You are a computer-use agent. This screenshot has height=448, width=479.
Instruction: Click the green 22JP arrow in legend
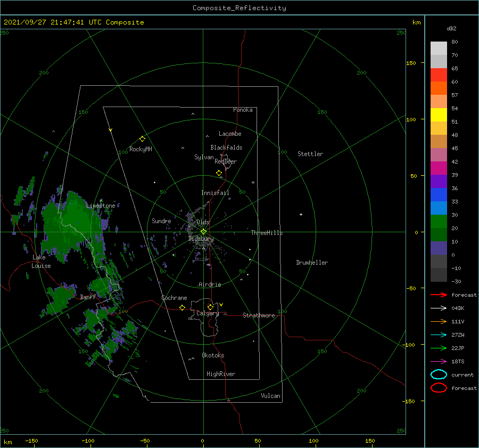pyautogui.click(x=439, y=348)
